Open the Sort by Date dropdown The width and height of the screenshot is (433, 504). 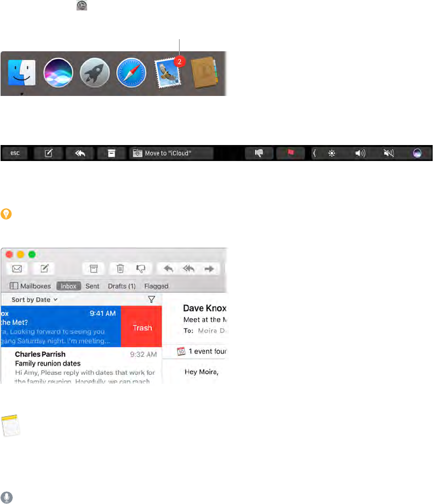[35, 299]
